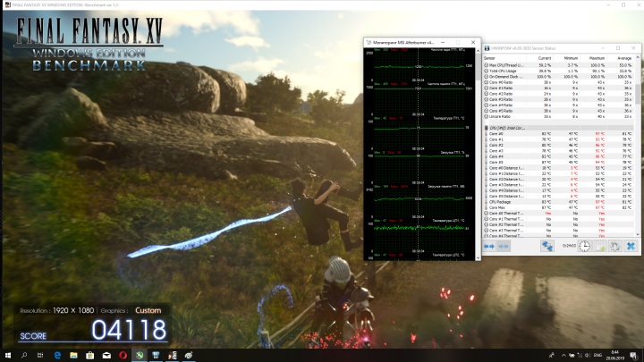
Task: Select the Core #4 Distance row
Action: point(558,190)
